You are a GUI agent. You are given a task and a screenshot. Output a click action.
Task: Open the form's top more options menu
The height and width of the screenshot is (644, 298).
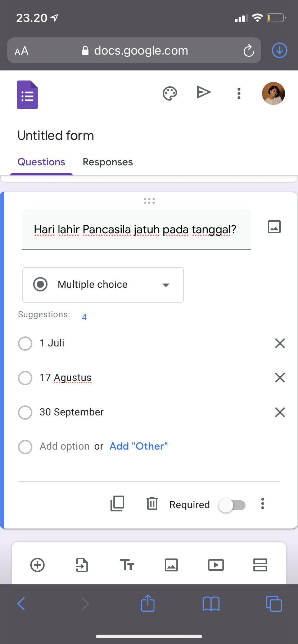tap(239, 93)
